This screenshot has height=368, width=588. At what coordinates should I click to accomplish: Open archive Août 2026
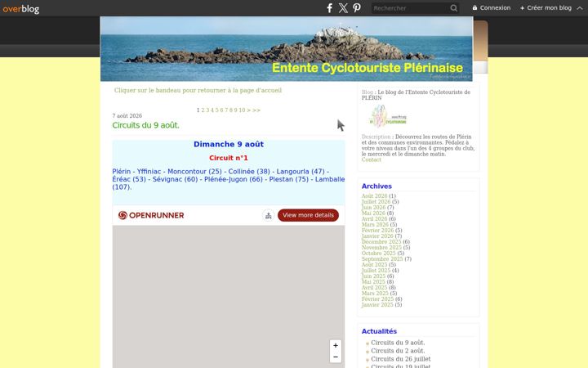click(x=374, y=196)
